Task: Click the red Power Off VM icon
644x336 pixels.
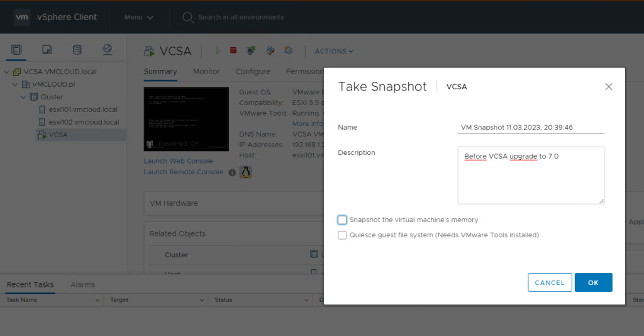Action: pos(233,50)
